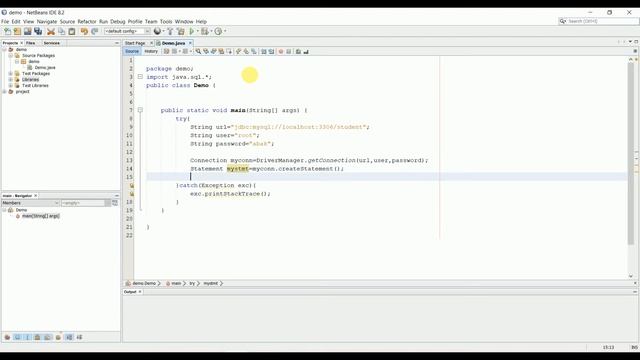Click the globe browser icon in toolbar

[x=157, y=31]
